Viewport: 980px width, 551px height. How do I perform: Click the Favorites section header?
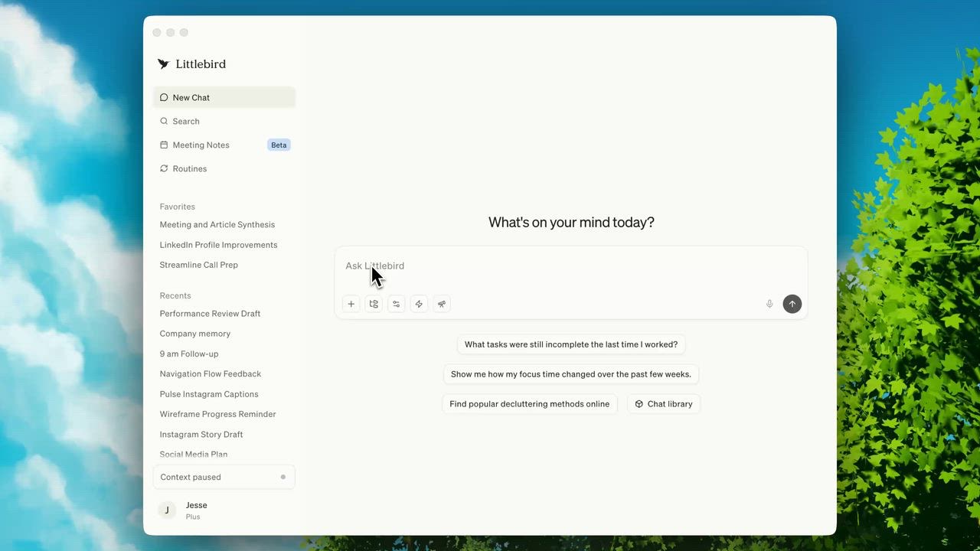[178, 207]
